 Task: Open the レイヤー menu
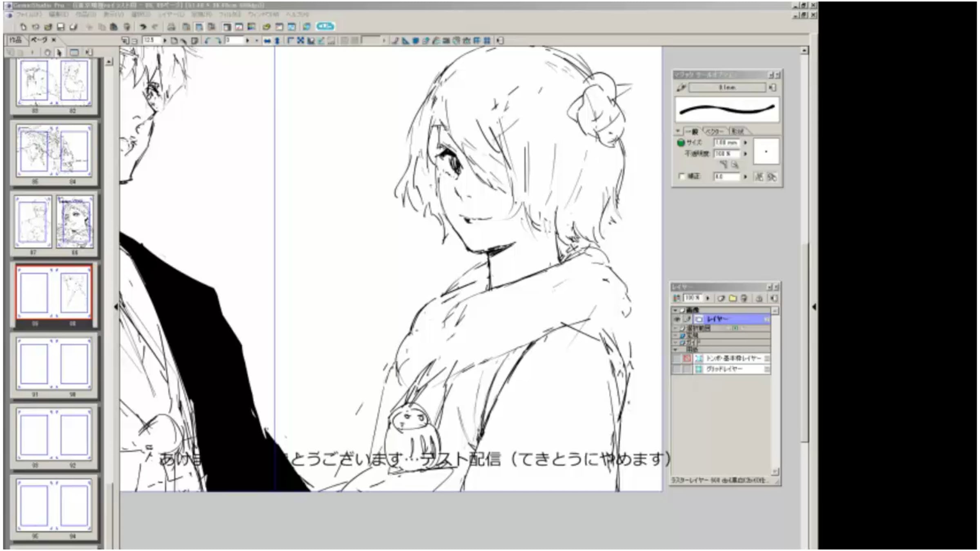pyautogui.click(x=171, y=15)
